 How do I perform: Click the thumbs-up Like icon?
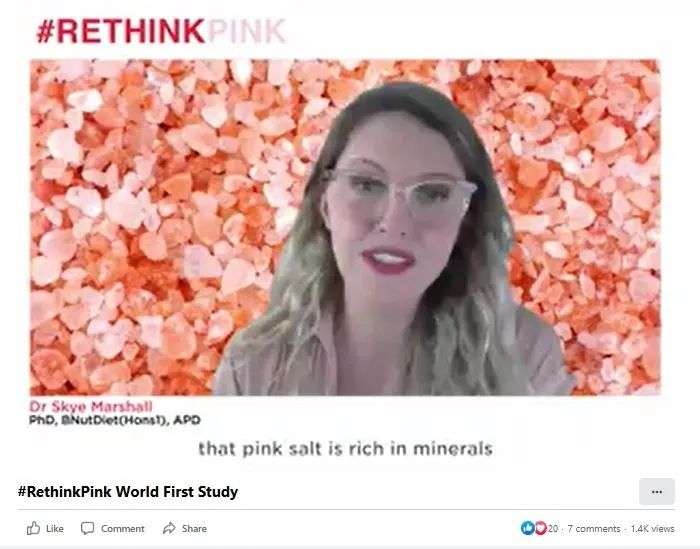33,528
